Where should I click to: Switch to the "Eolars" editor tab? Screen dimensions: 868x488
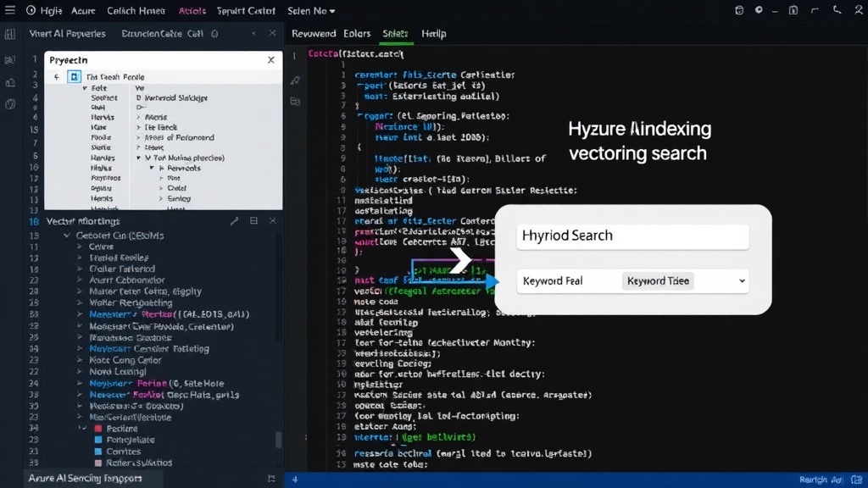click(357, 34)
